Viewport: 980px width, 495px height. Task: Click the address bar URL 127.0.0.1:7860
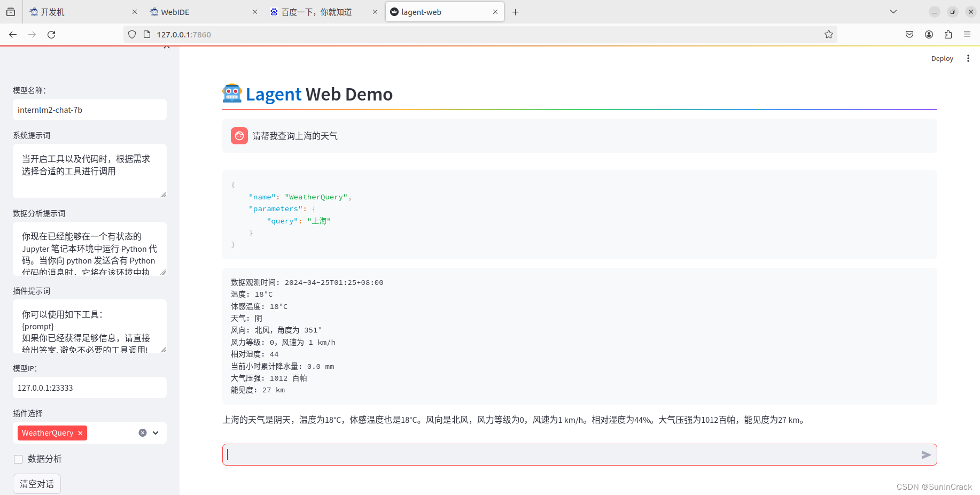(x=184, y=34)
